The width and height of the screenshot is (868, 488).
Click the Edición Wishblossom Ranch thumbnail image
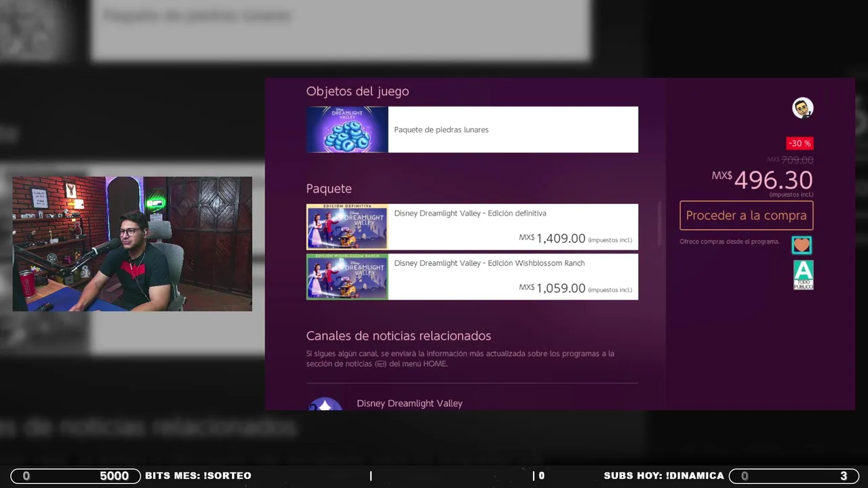(347, 277)
